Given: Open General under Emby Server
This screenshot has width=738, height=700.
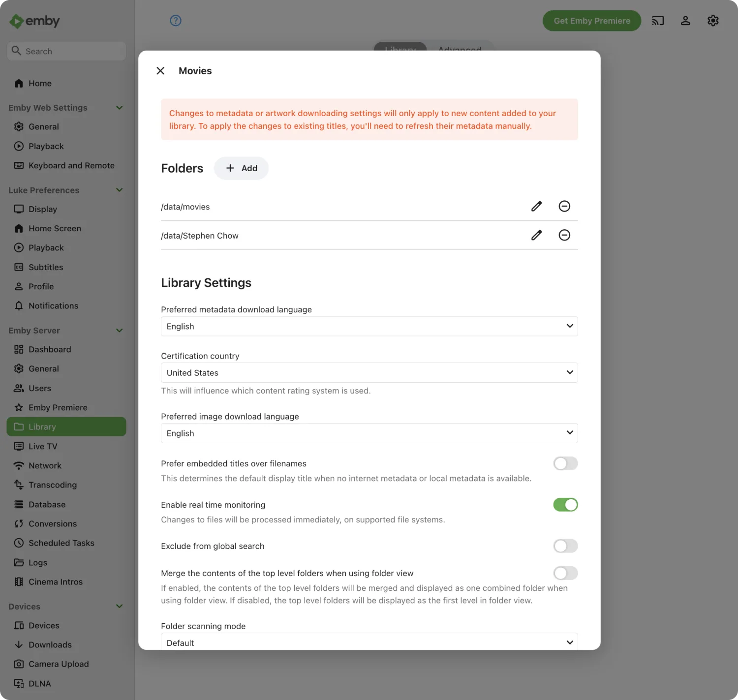Looking at the screenshot, I should 66,369.
